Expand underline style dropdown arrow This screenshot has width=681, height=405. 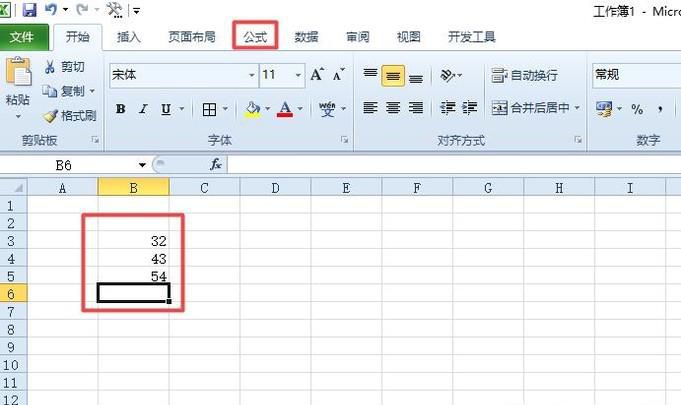coord(182,109)
